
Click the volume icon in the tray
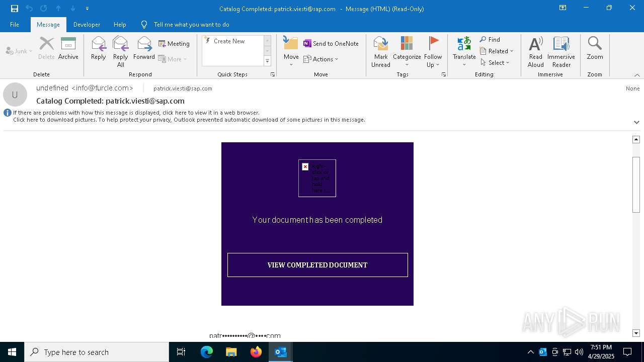pos(579,352)
